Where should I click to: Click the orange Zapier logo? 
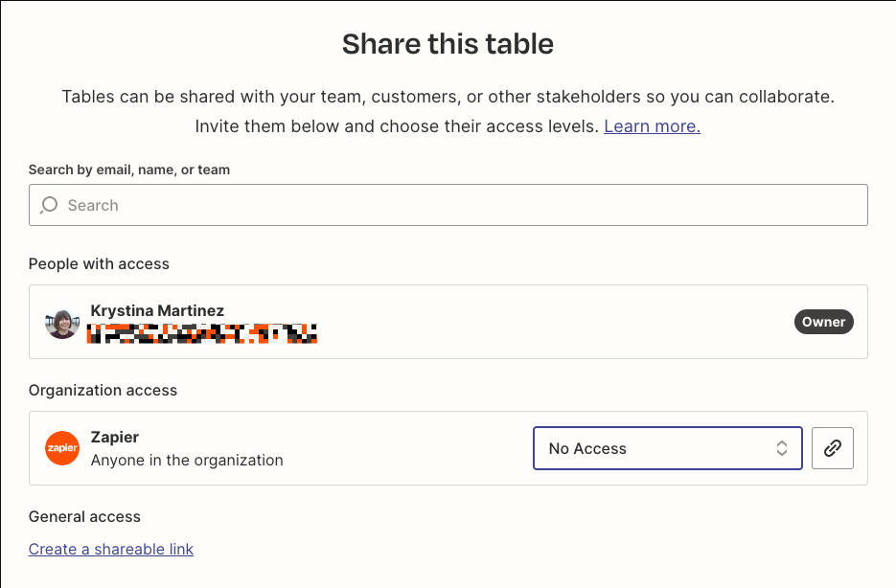pyautogui.click(x=62, y=448)
